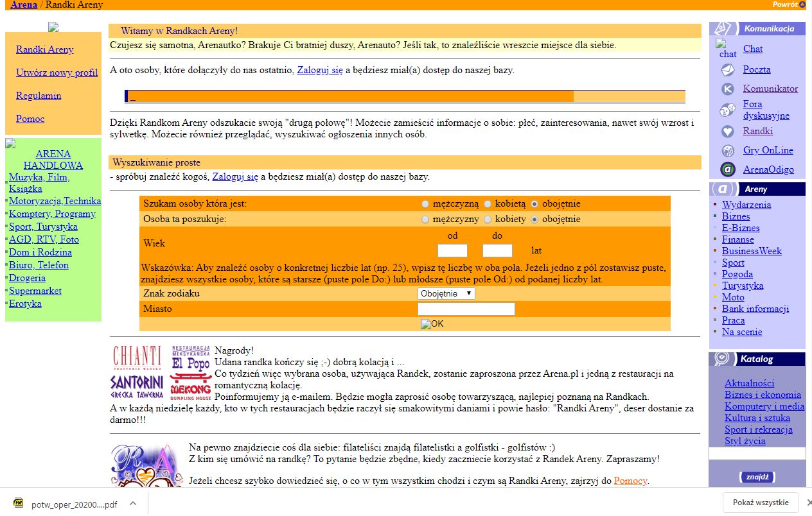
Task: Open 'Bank informacji' link
Action: tap(755, 309)
